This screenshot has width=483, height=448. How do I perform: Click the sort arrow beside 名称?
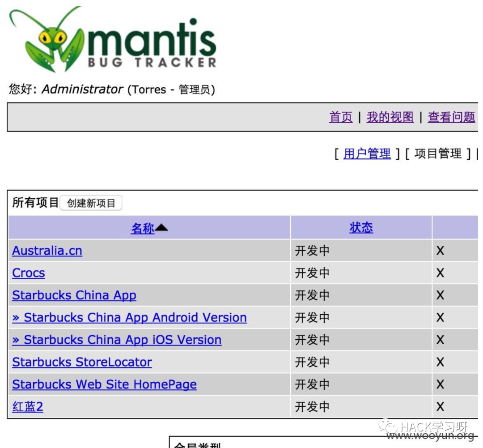pos(161,227)
